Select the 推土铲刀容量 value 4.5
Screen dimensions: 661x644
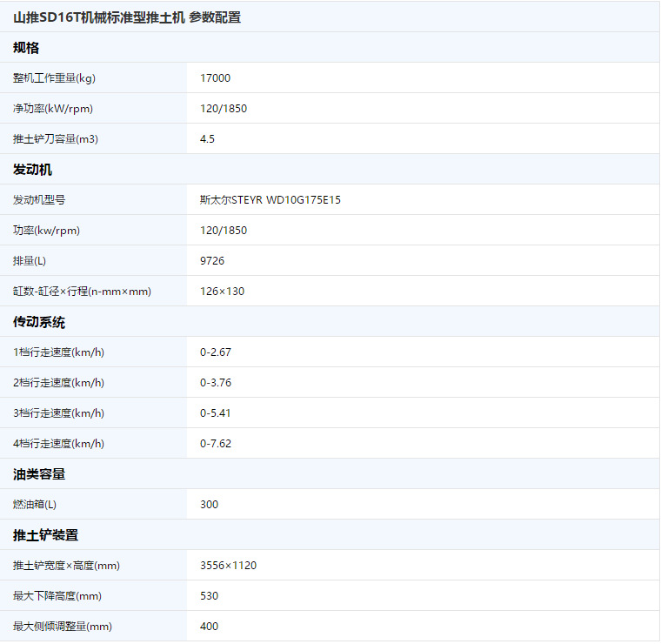(207, 138)
